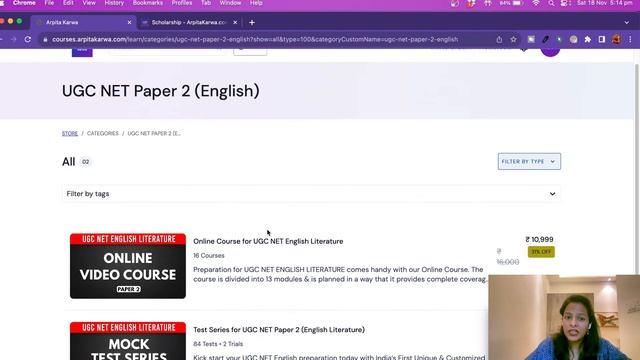640x360 pixels.
Task: Click the 31% OFF discount badge
Action: [x=541, y=252]
